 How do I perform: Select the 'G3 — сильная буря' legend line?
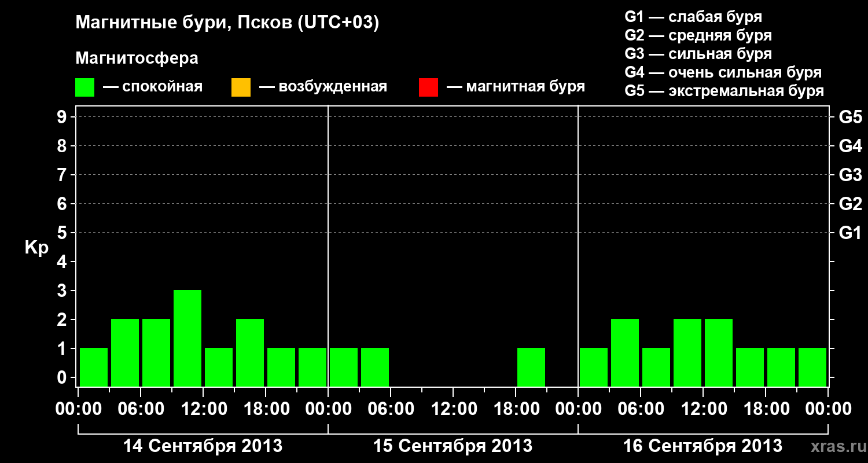click(x=698, y=54)
